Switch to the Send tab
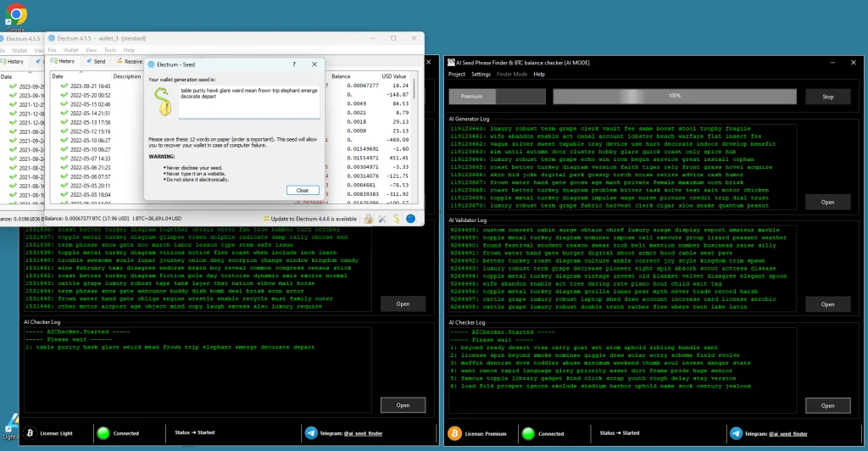The width and height of the screenshot is (868, 451). [x=95, y=61]
